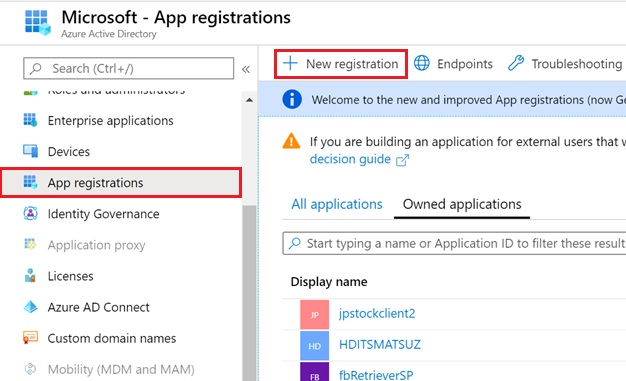
Task: Click the Troubleshooting wrench icon
Action: [515, 63]
